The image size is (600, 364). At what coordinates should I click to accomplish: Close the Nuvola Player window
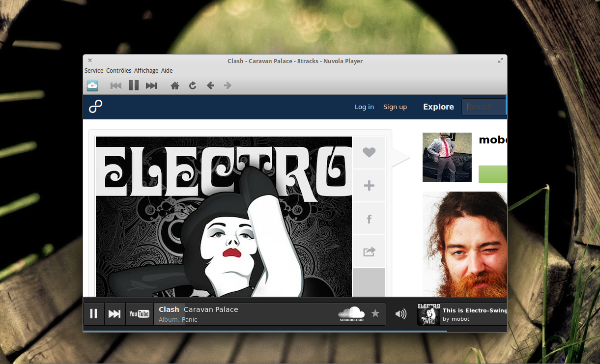tap(90, 60)
